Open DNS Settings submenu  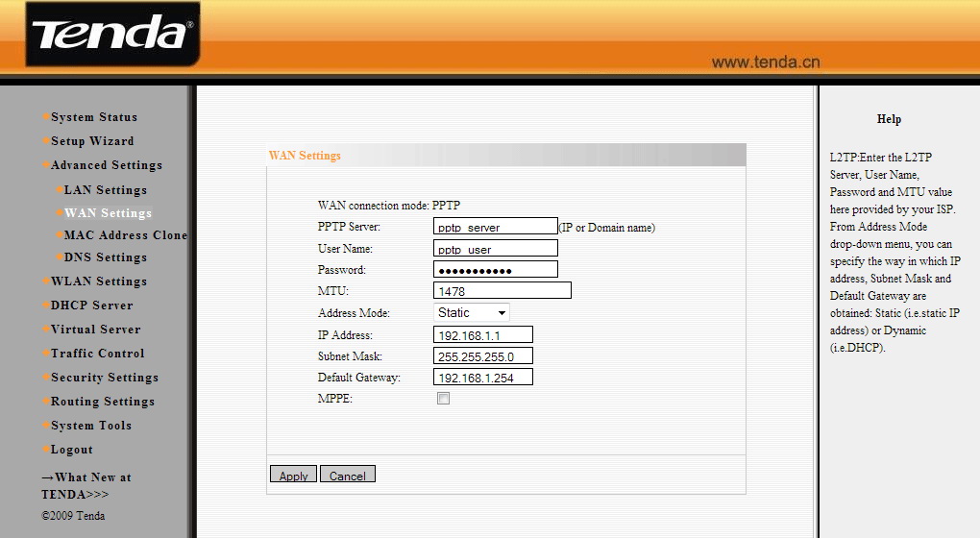click(x=106, y=257)
